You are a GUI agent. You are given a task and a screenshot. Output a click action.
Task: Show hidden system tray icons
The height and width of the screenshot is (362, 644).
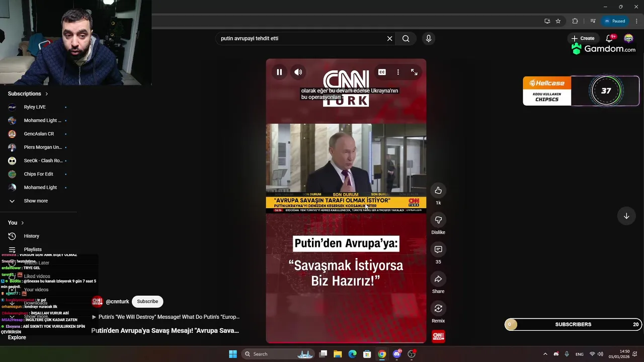(x=545, y=354)
